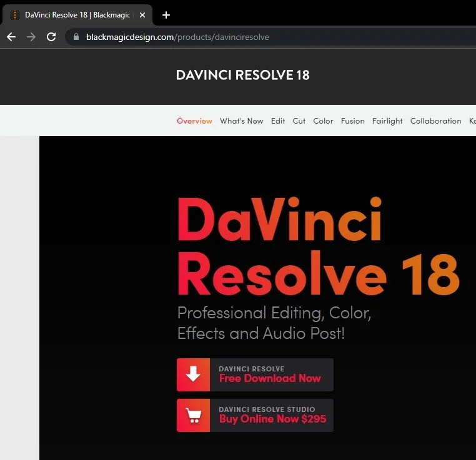This screenshot has width=476, height=460.
Task: Click the padlock site security icon
Action: click(76, 37)
